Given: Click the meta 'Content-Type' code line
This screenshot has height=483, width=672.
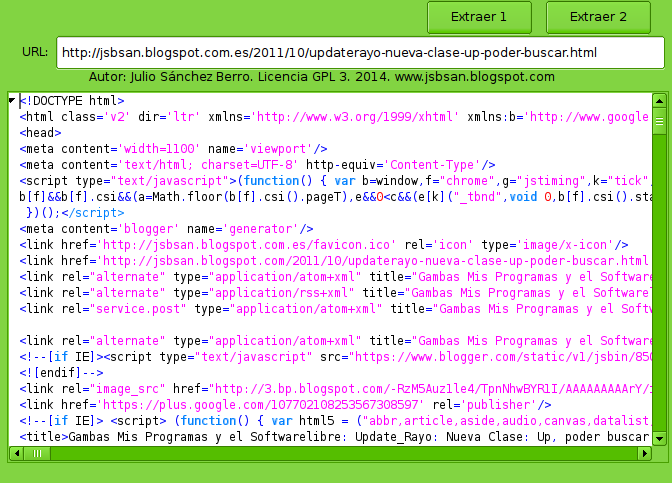Looking at the screenshot, I should pos(258,165).
